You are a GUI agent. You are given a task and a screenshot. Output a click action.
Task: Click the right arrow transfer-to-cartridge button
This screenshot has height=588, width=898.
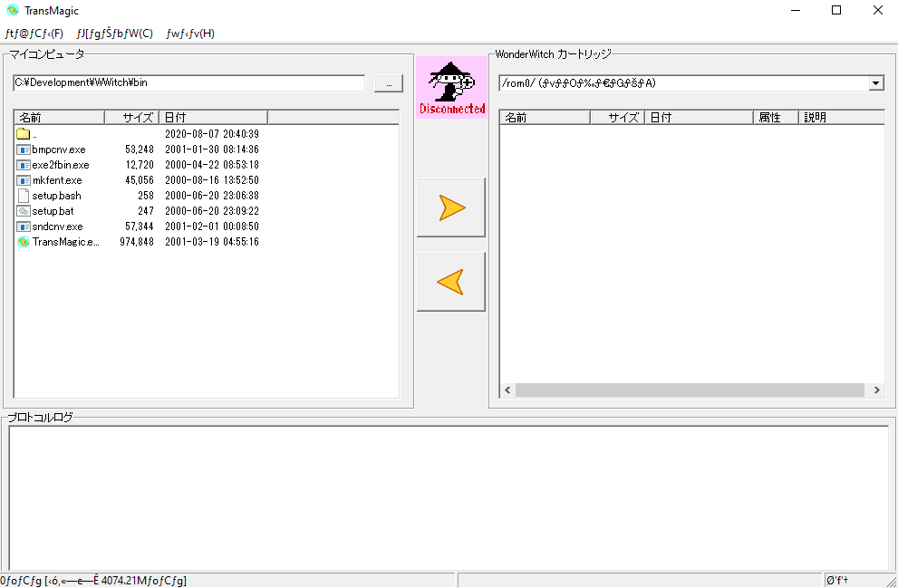pos(451,207)
